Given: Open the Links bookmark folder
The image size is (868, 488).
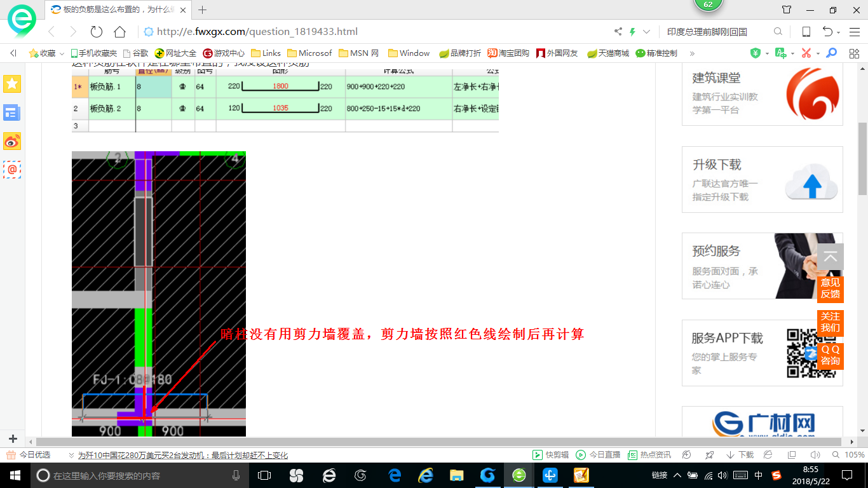Looking at the screenshot, I should point(266,53).
